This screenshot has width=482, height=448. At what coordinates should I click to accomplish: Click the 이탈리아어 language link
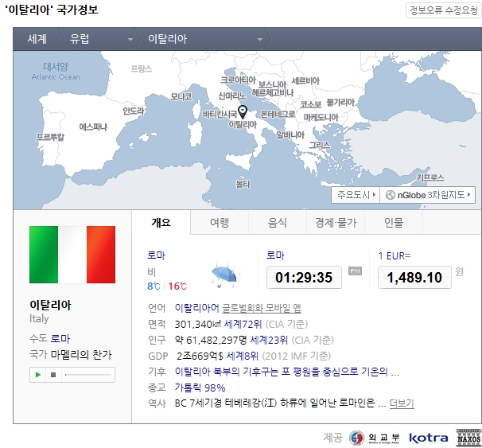click(197, 308)
